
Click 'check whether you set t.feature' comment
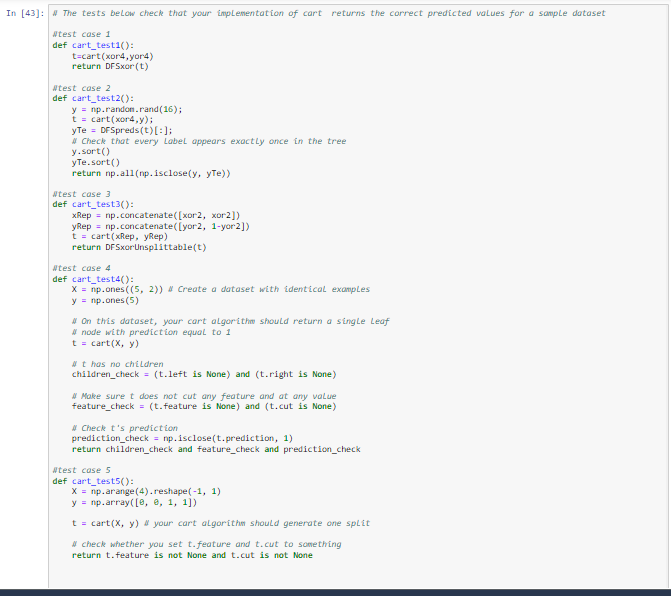click(x=207, y=544)
